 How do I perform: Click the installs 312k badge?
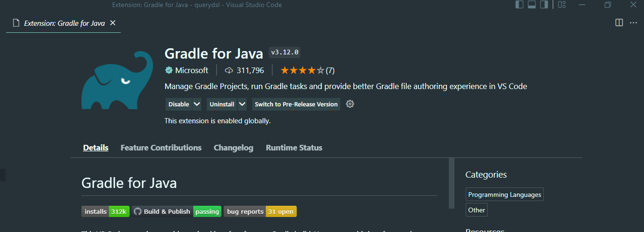[x=106, y=211]
